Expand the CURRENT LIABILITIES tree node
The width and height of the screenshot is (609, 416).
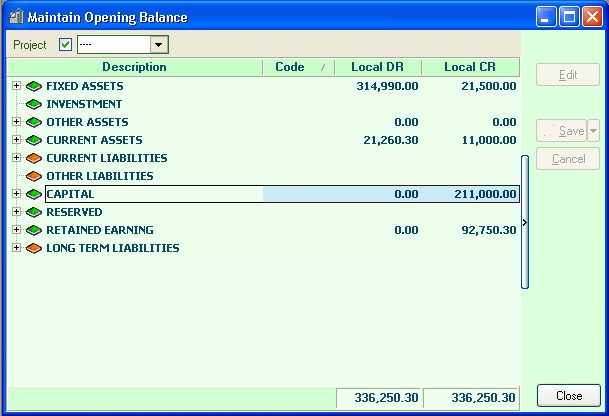pos(16,157)
